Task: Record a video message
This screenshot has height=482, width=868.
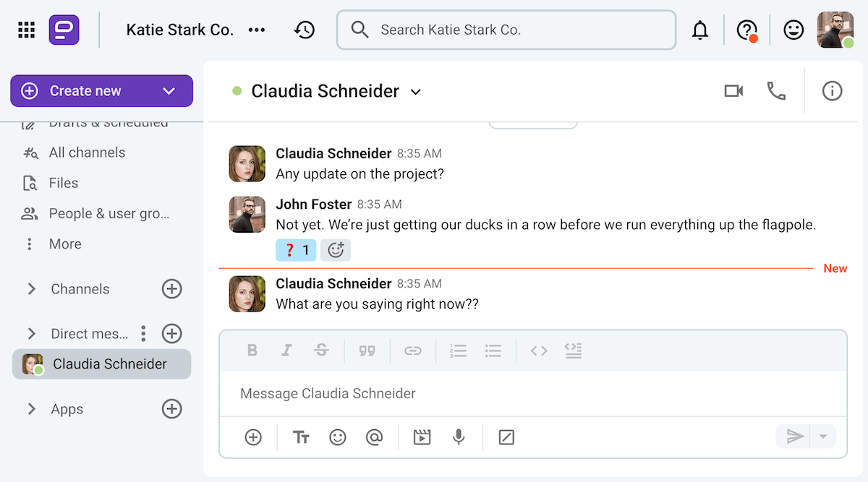Action: 422,436
